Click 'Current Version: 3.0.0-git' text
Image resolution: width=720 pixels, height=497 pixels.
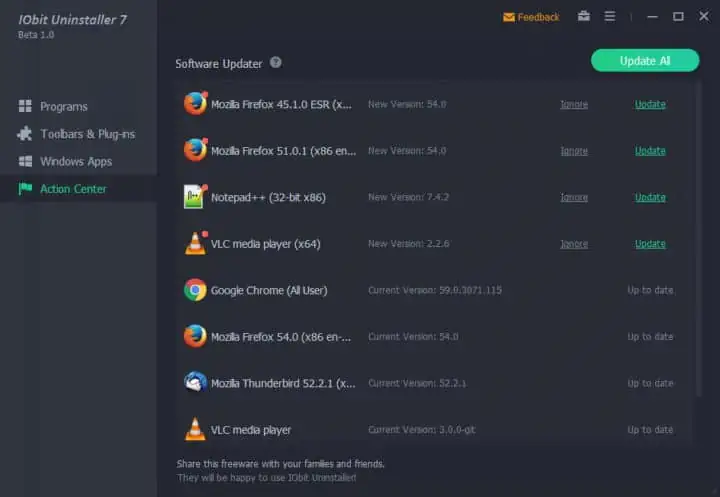(422, 430)
